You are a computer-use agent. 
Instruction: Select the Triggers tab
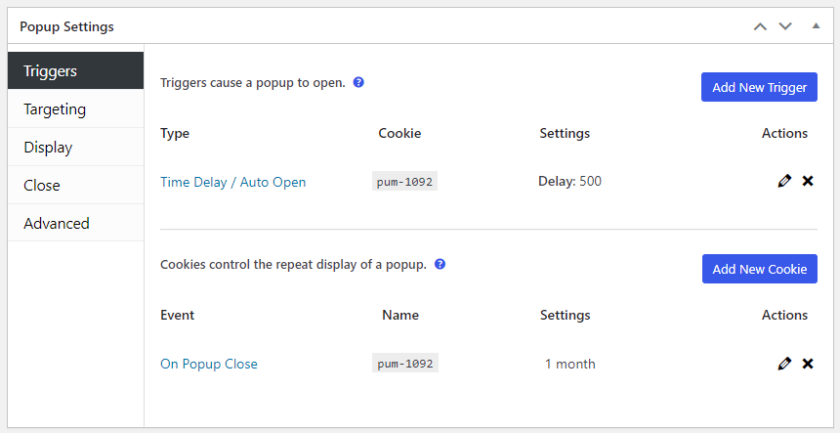(x=76, y=71)
